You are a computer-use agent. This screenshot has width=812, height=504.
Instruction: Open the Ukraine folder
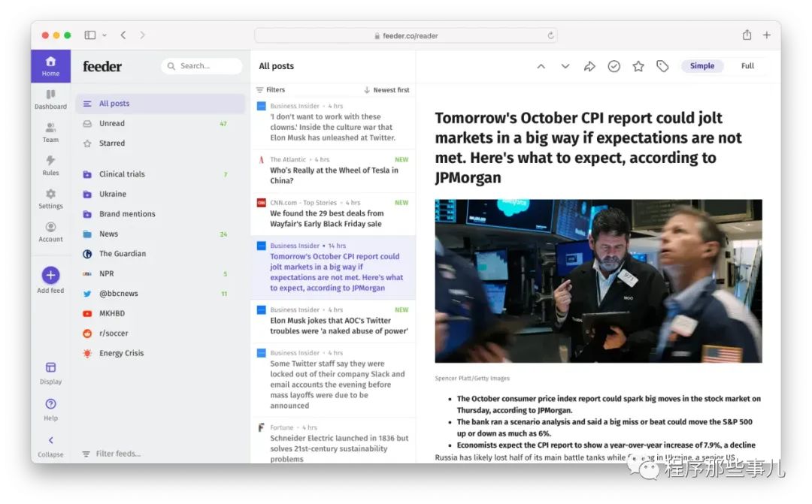tap(161, 194)
